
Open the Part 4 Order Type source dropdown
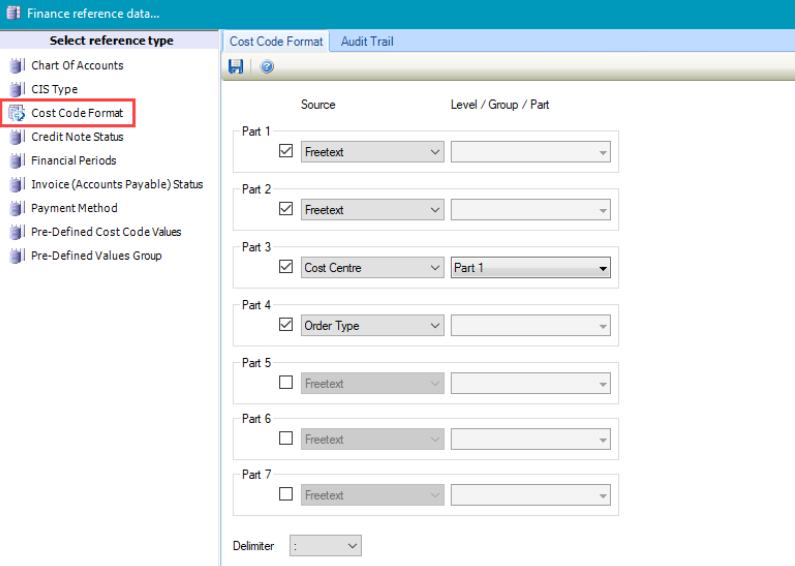pos(372,326)
